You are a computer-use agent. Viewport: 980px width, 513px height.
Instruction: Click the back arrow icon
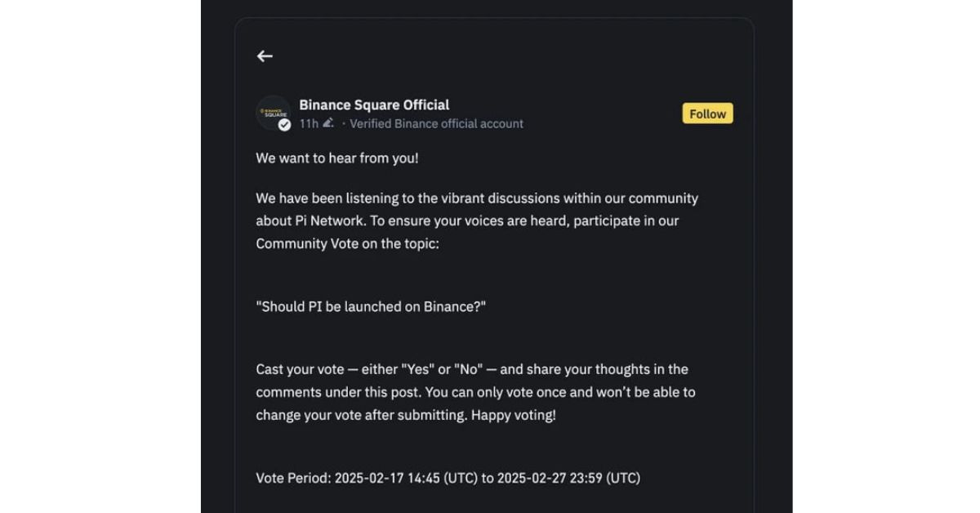[265, 56]
